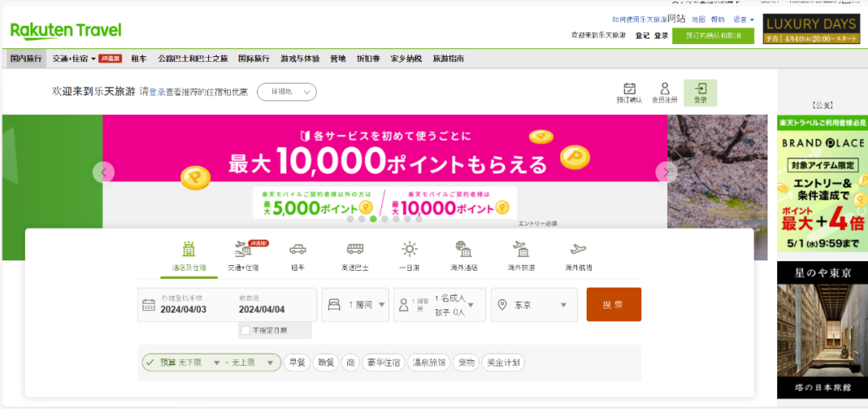Open the 会员注册 member registration icon
The image size is (868, 409).
(665, 89)
